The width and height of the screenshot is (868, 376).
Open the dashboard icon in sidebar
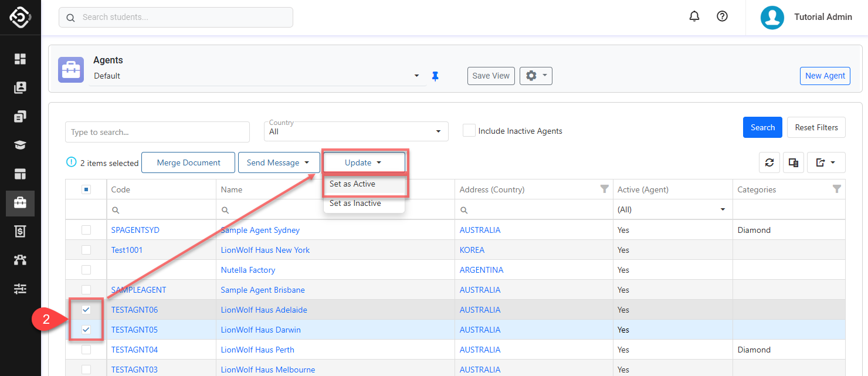[x=21, y=59]
